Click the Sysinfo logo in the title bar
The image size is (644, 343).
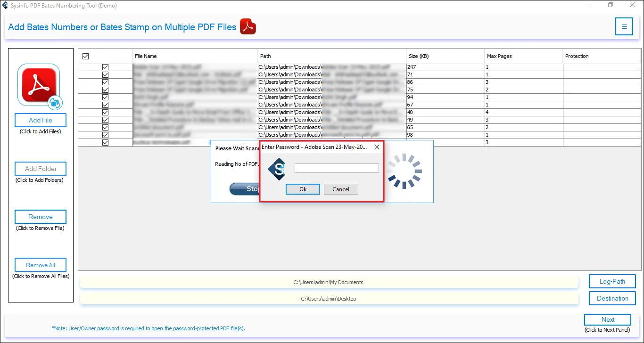[5, 6]
